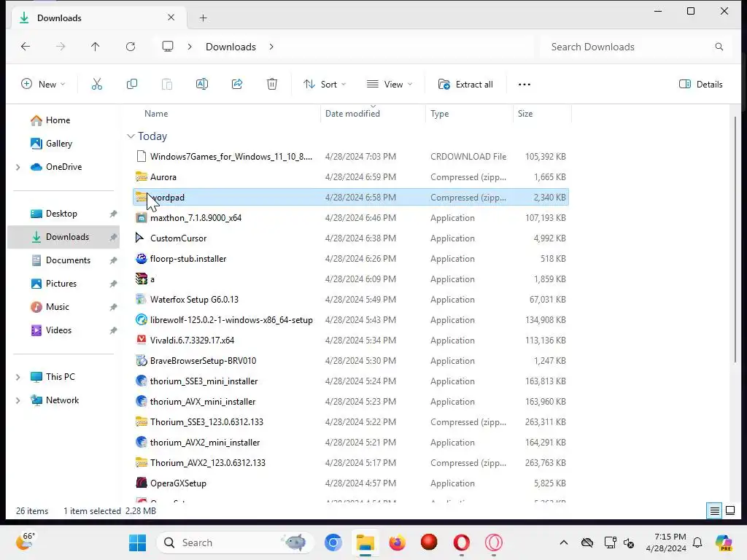Image resolution: width=747 pixels, height=560 pixels.
Task: Open weather widget showing 66°
Action: tap(26, 542)
